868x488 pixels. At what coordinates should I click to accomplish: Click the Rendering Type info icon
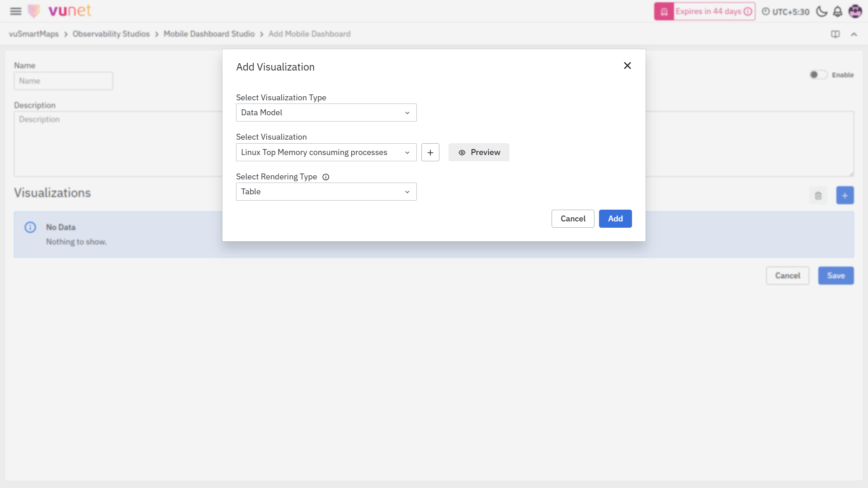(x=325, y=177)
